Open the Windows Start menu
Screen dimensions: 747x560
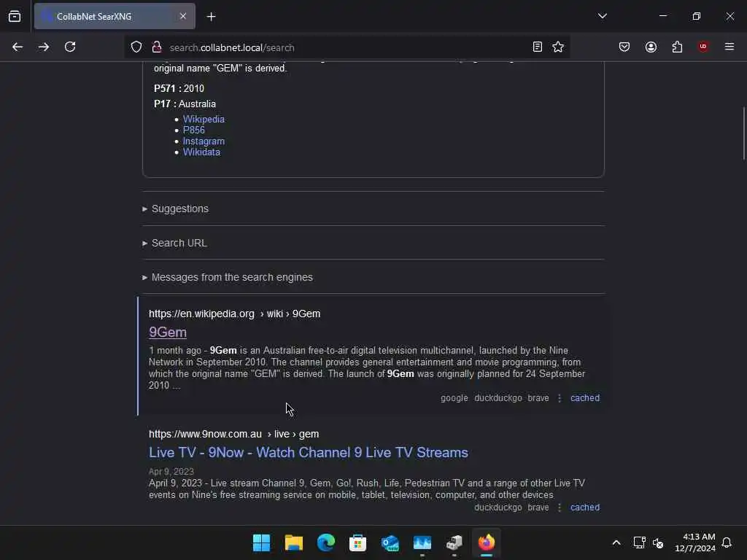click(x=262, y=542)
